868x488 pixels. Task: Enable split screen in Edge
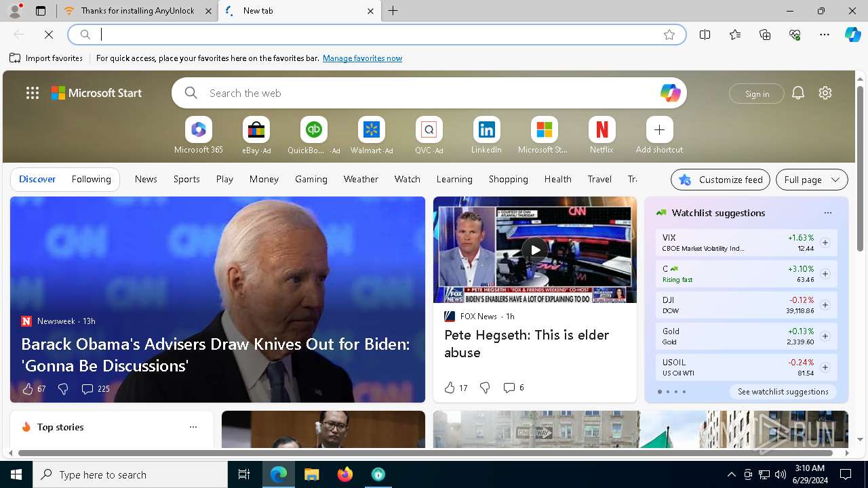(x=705, y=35)
